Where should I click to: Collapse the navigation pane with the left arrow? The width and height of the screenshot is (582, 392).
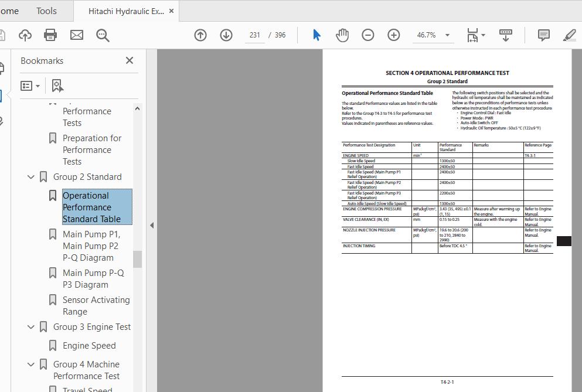(x=151, y=226)
